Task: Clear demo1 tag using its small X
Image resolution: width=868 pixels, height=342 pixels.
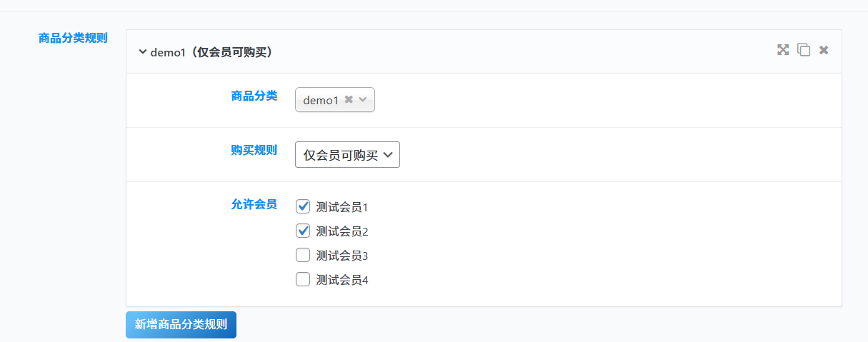Action: pyautogui.click(x=349, y=100)
